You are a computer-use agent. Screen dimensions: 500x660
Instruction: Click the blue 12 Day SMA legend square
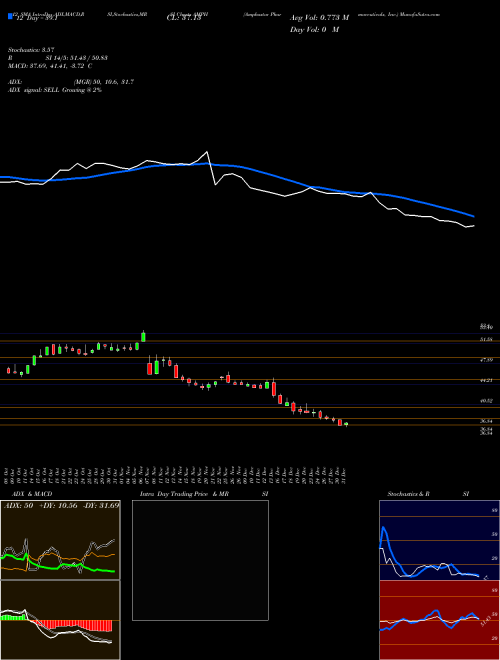[10, 16]
